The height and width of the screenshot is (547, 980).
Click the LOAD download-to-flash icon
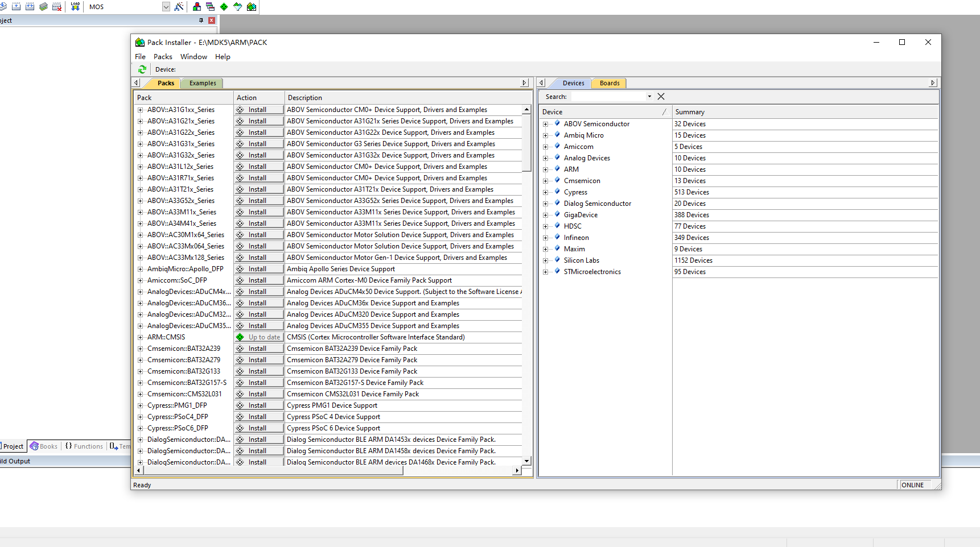[75, 7]
